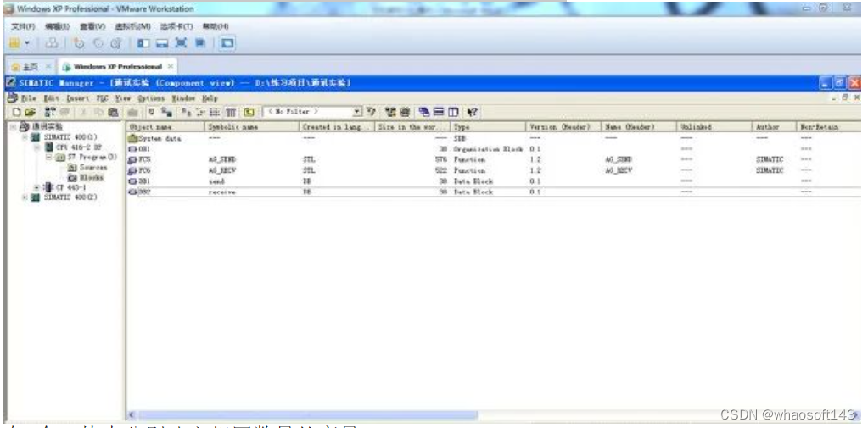Collapse the SIMATIC 400(1) tree node
Image resolution: width=868 pixels, height=428 pixels.
click(x=25, y=137)
